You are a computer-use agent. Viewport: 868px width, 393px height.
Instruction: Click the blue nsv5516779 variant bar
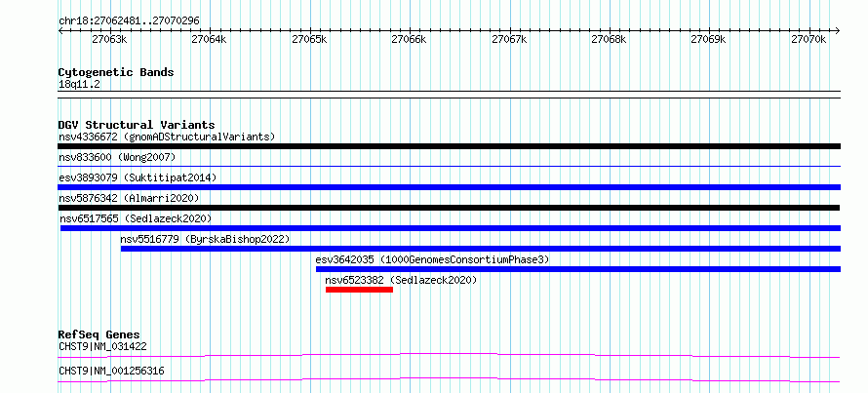481,249
